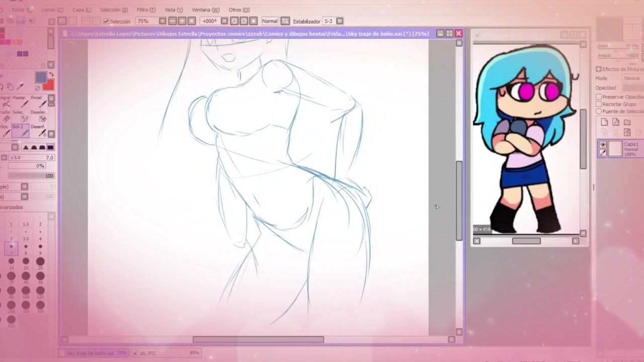Swap foreground and background colors
This screenshot has height=362, width=644.
(50, 75)
